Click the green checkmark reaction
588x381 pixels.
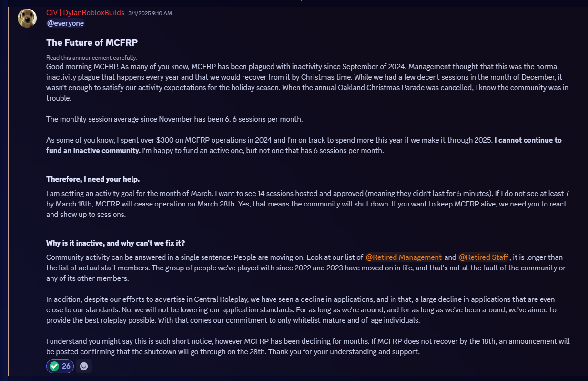pyautogui.click(x=60, y=366)
